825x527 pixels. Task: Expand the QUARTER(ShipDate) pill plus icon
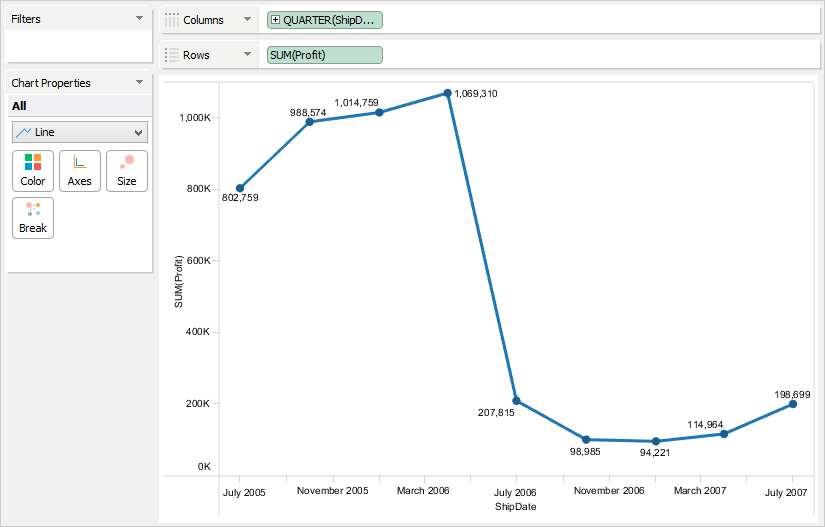click(276, 20)
